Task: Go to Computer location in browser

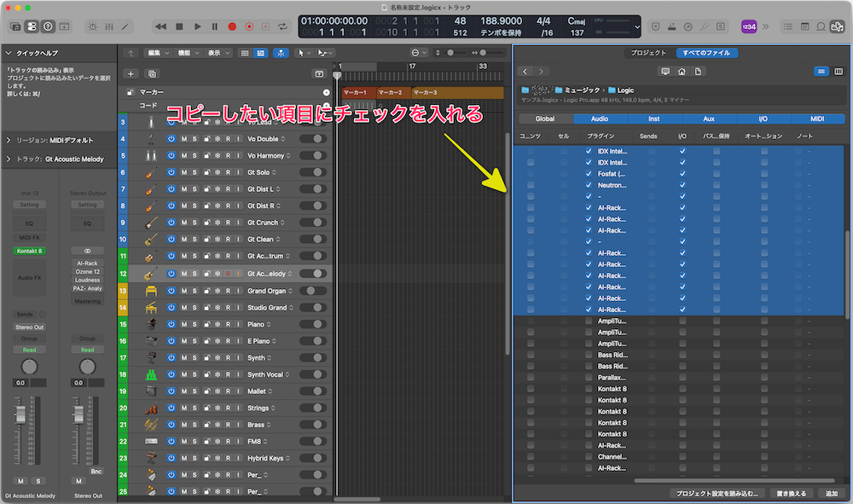Action: click(665, 72)
